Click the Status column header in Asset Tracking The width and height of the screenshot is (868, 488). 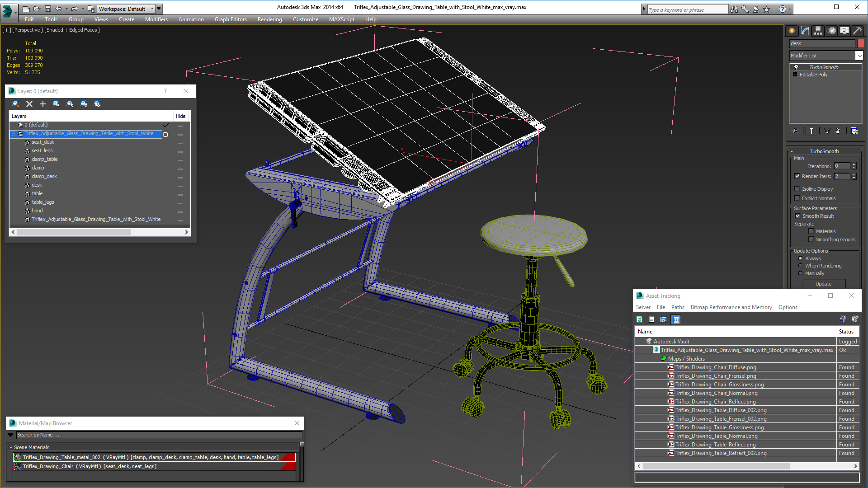pyautogui.click(x=846, y=332)
